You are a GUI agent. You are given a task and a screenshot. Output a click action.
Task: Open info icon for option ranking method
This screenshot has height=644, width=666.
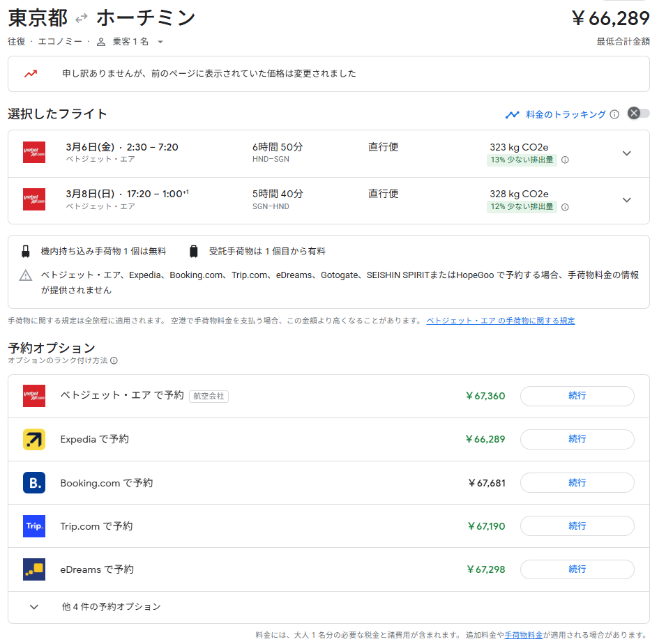click(114, 360)
